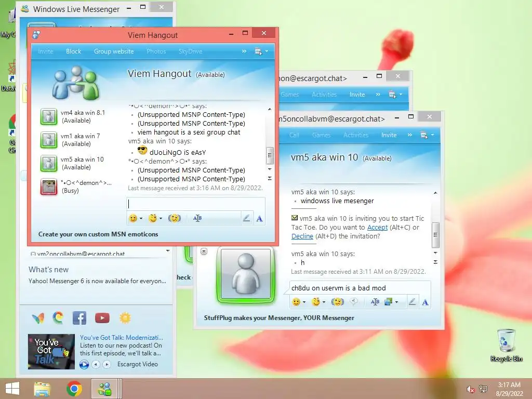Image resolution: width=532 pixels, height=399 pixels.
Task: Open Group website in Viem Hangout
Action: [114, 51]
